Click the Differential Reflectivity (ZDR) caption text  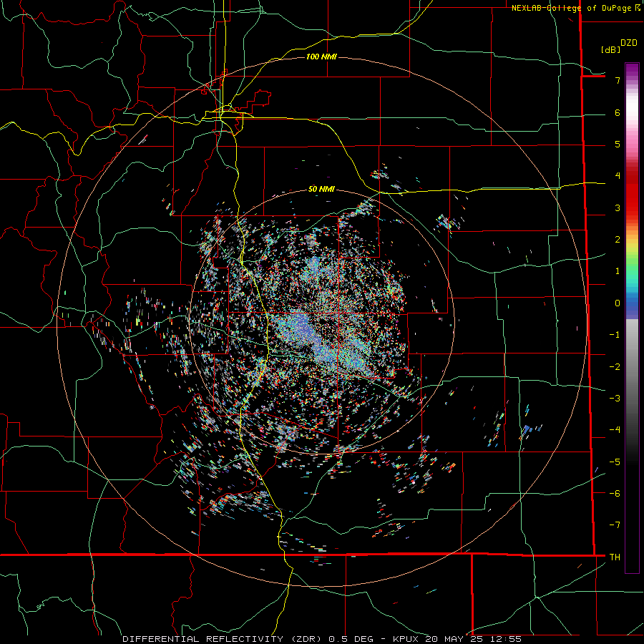click(x=223, y=639)
